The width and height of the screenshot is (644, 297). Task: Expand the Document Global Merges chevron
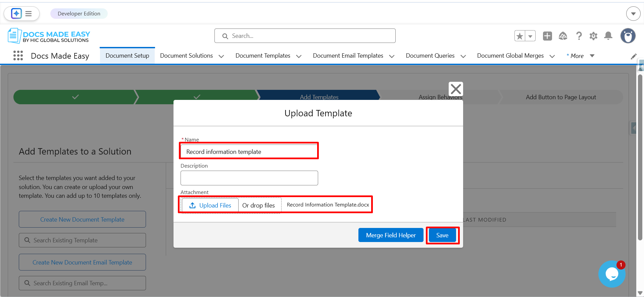coord(552,56)
